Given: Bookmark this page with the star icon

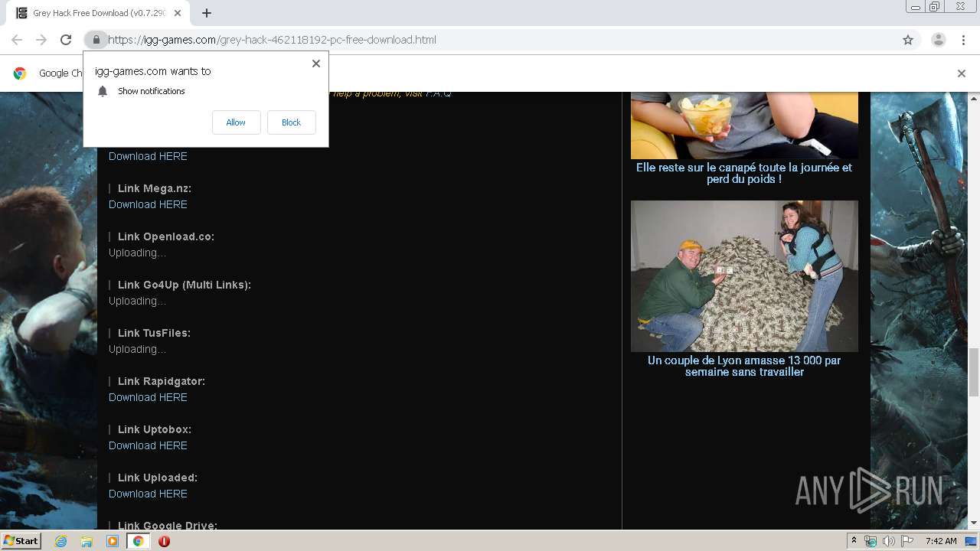Looking at the screenshot, I should pos(908,40).
